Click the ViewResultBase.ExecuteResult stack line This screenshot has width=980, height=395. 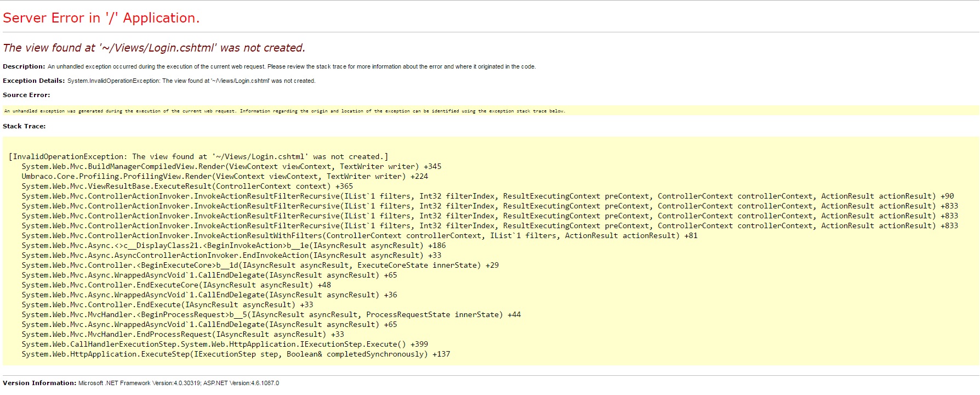pos(187,187)
